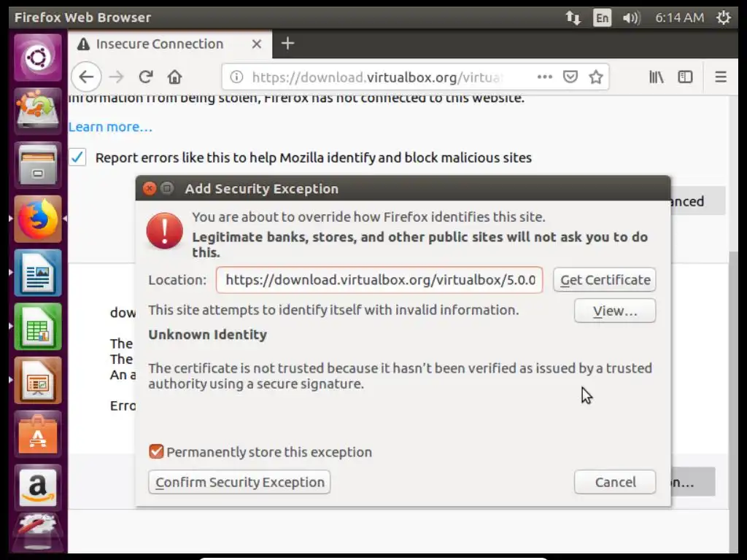Open System Settings launcher icon
The width and height of the screenshot is (747, 560).
(38, 533)
